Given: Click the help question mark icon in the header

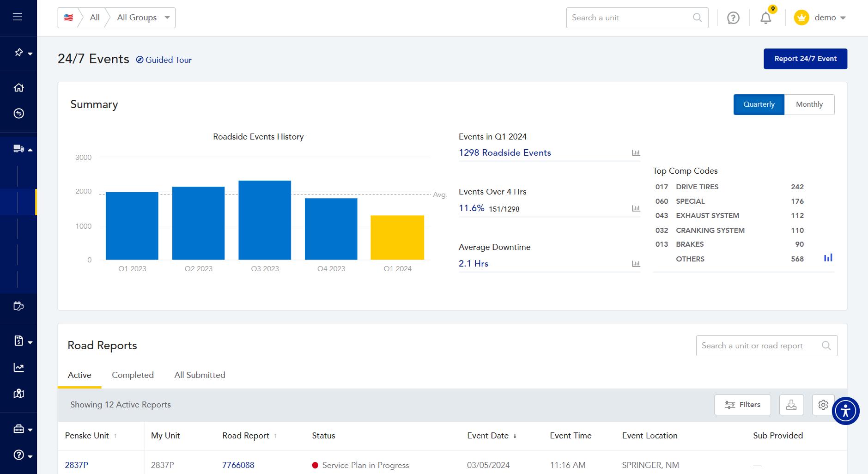Looking at the screenshot, I should (x=733, y=18).
